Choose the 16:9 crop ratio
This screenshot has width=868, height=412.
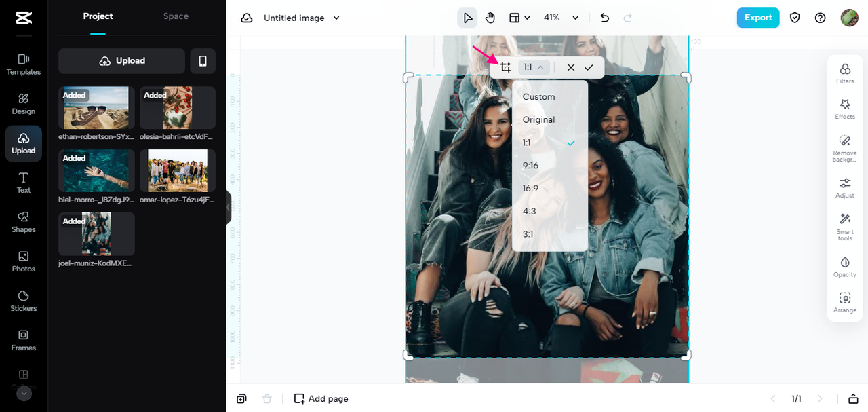click(x=550, y=189)
